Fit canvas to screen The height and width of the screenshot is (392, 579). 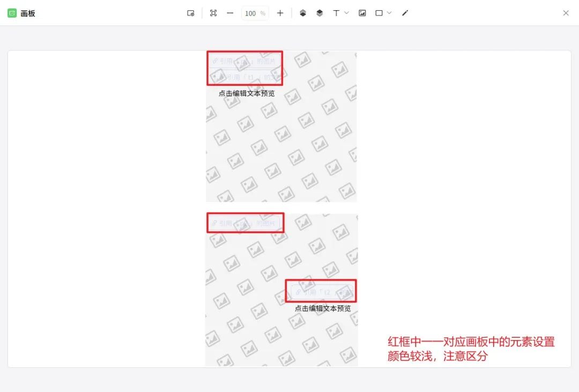pos(213,13)
